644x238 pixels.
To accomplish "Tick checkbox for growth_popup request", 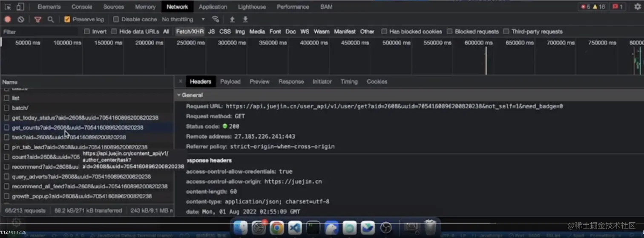I will coord(6,196).
